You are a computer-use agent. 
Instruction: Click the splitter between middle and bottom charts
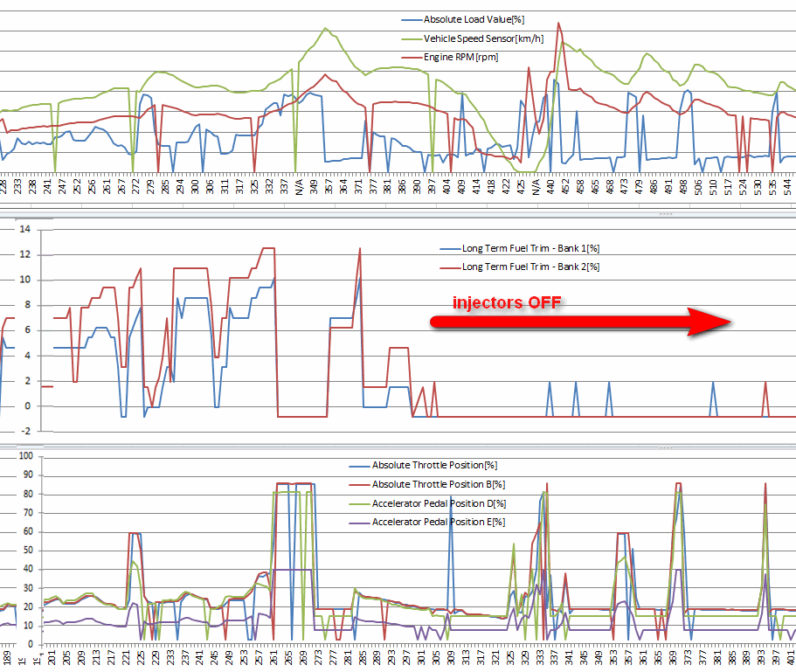coord(398,447)
